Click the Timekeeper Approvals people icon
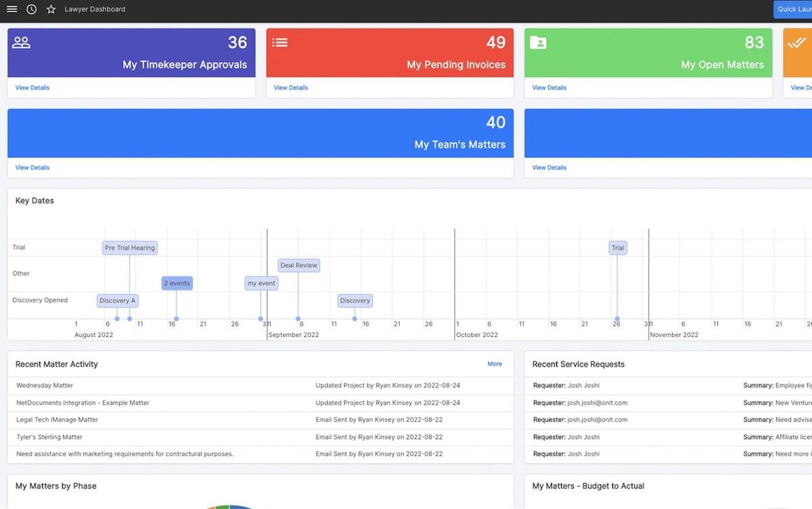Image resolution: width=812 pixels, height=509 pixels. click(x=22, y=43)
